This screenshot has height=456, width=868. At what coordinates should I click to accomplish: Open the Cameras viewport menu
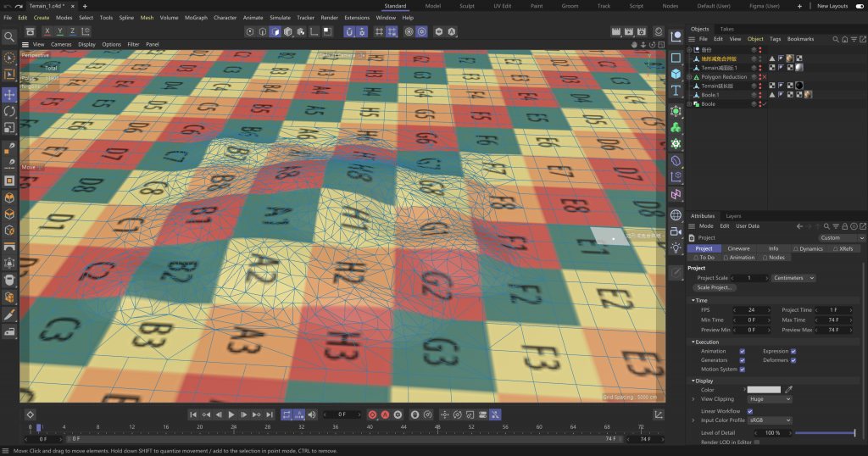point(61,44)
